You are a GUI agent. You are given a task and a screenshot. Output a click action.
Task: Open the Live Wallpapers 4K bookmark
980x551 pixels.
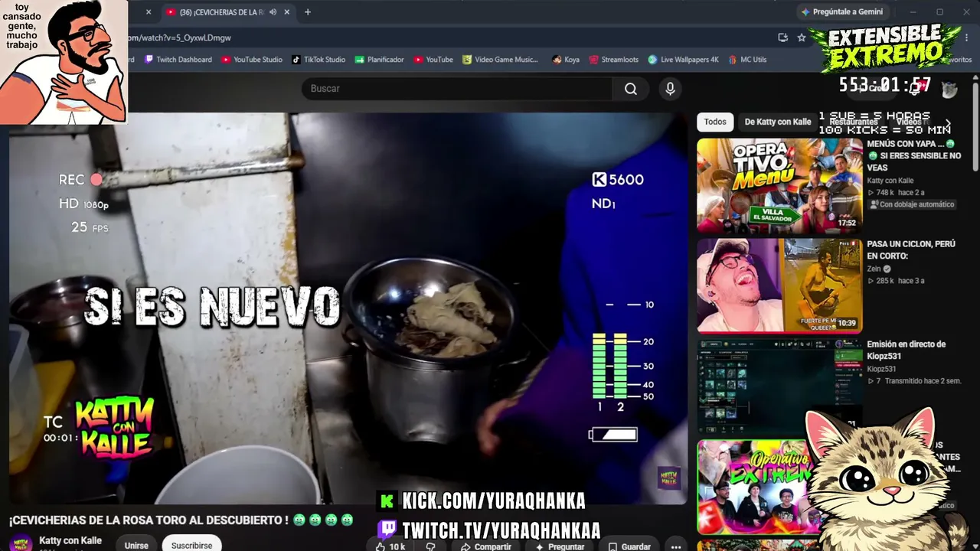click(684, 60)
